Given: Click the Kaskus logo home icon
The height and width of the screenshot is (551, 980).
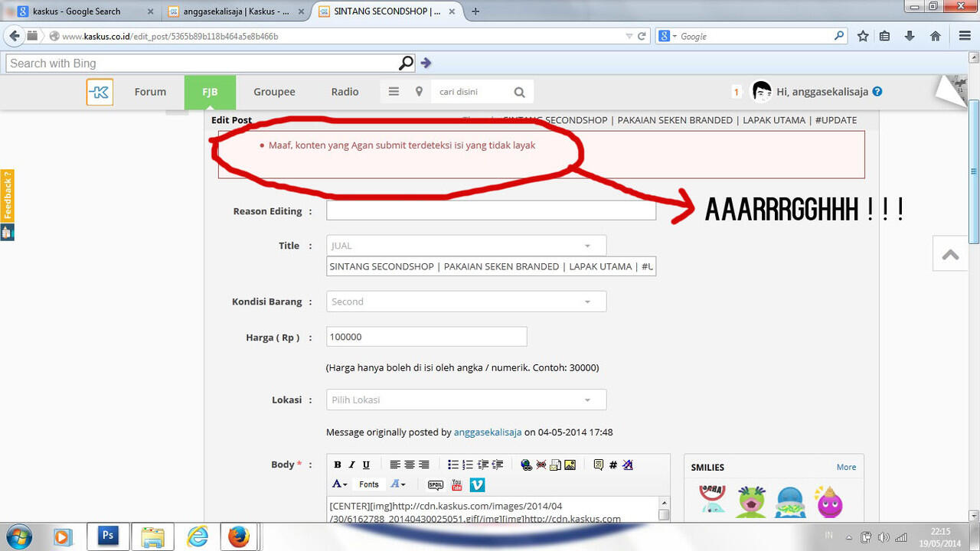Looking at the screenshot, I should pos(100,92).
